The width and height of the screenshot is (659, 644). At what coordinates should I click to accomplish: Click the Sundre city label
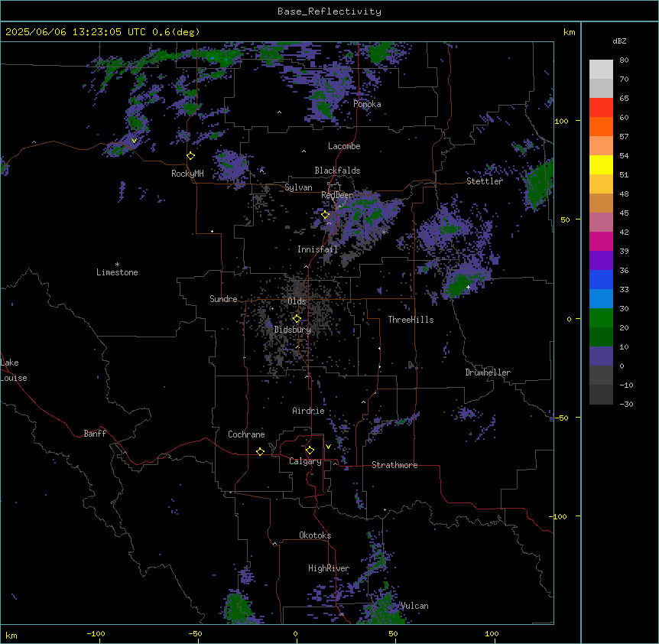pos(223,299)
